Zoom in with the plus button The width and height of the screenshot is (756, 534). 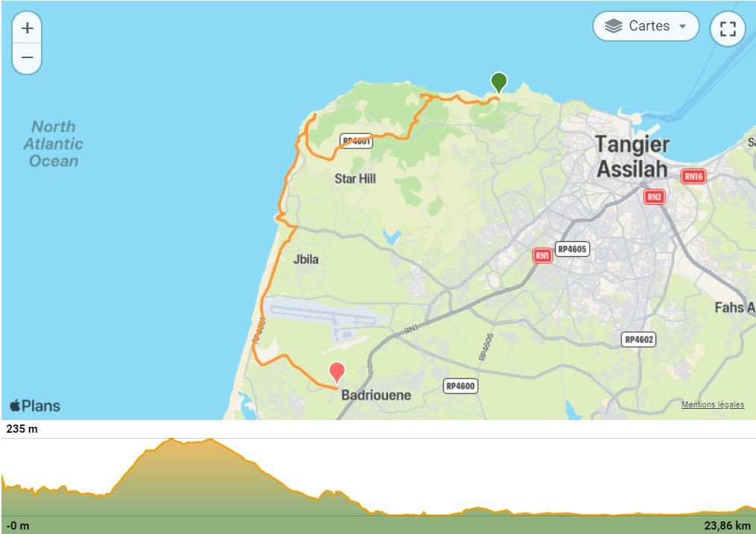point(27,28)
